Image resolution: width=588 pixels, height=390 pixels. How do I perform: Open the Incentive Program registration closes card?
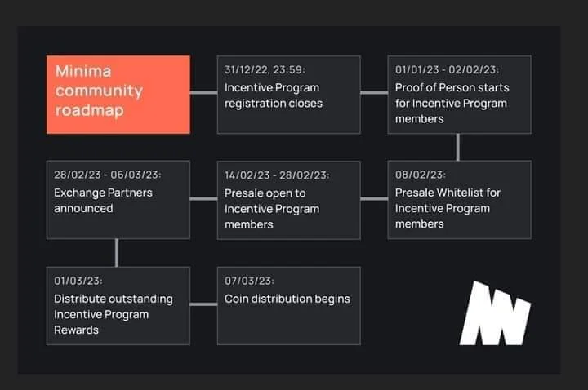pyautogui.click(x=289, y=95)
